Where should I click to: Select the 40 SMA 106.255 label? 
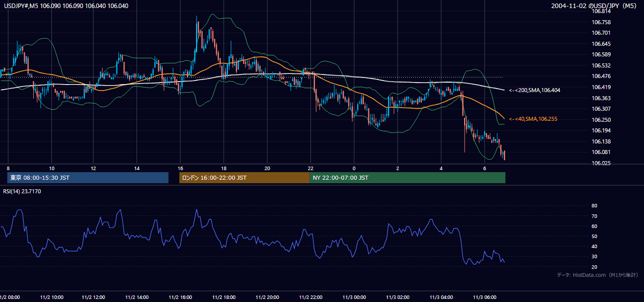pos(533,119)
